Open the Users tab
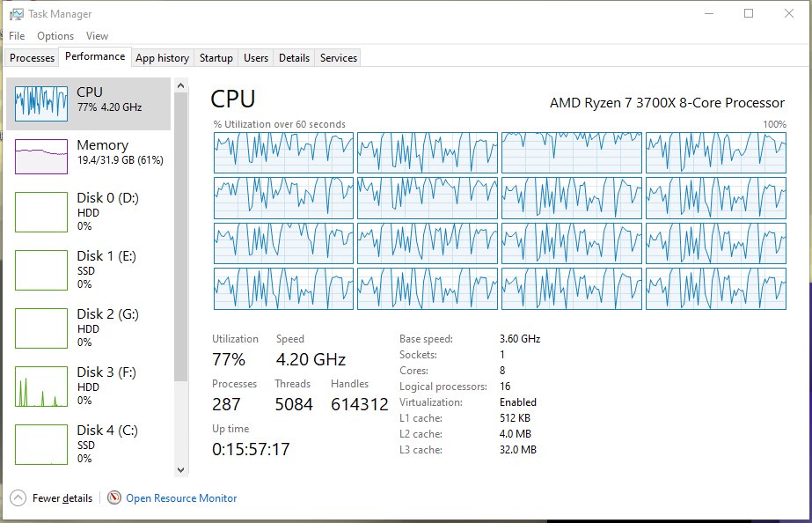Image resolution: width=812 pixels, height=523 pixels. pyautogui.click(x=256, y=57)
